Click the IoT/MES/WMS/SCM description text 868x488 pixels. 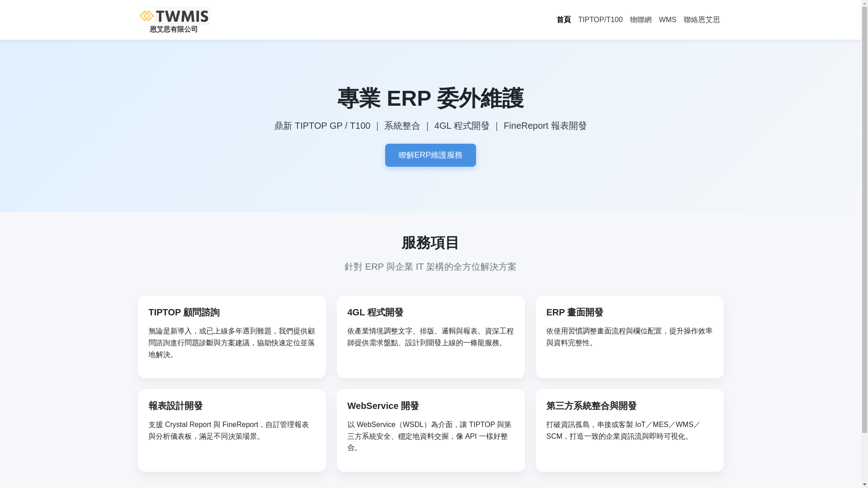coord(623,431)
